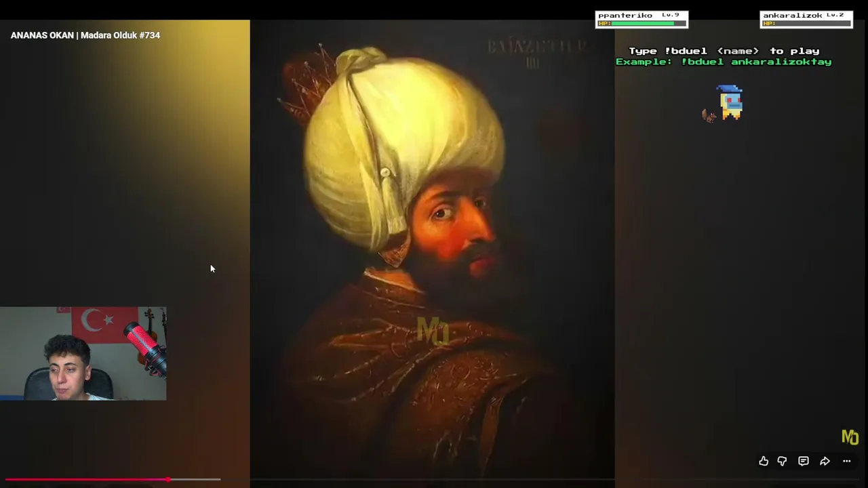Click the "Example: !bduel ankaralizoktay" text
868x488 pixels.
tap(724, 62)
